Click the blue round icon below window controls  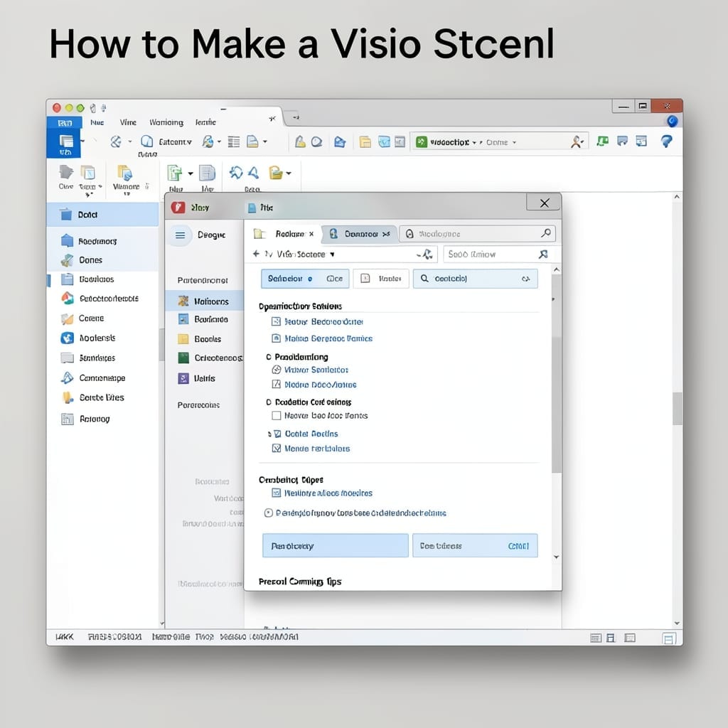pyautogui.click(x=672, y=121)
